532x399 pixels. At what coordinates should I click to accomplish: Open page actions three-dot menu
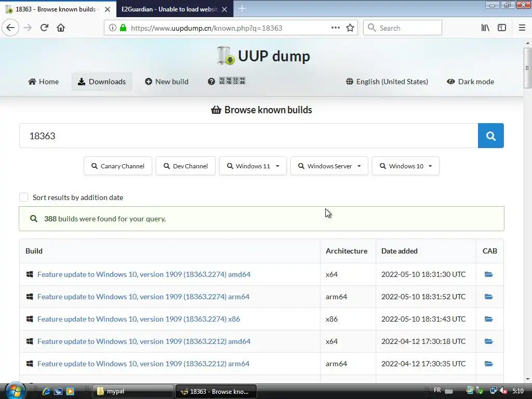click(x=335, y=28)
